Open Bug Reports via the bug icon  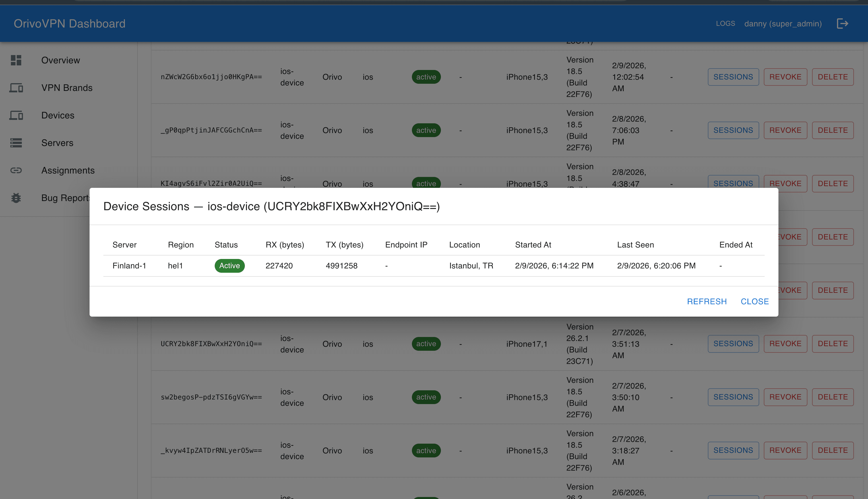(16, 198)
